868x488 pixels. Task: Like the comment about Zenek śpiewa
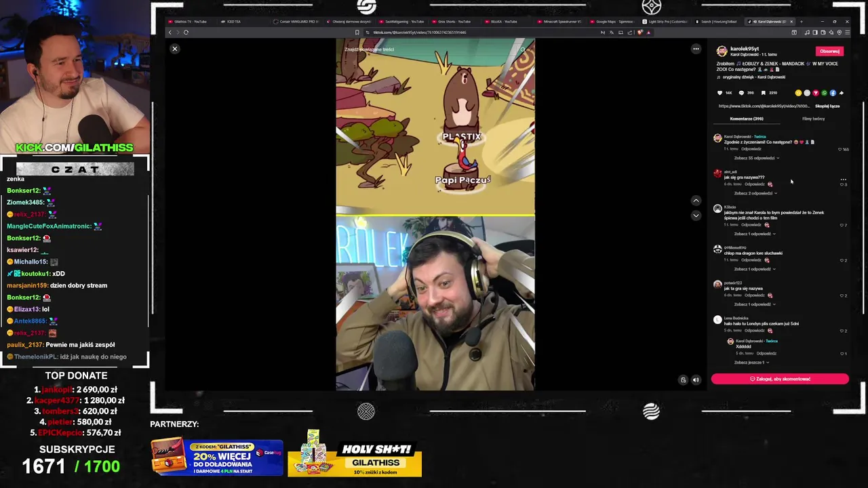(843, 225)
